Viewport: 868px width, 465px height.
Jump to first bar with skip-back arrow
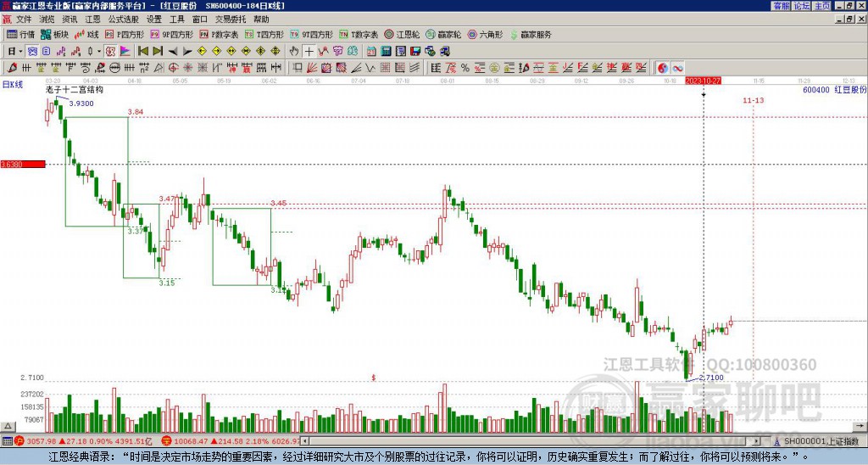click(142, 52)
